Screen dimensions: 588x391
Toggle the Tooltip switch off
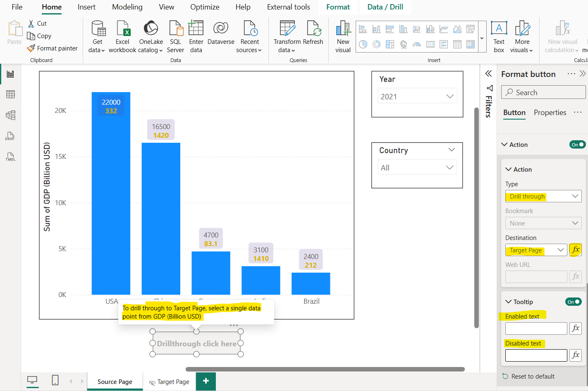[x=573, y=302]
